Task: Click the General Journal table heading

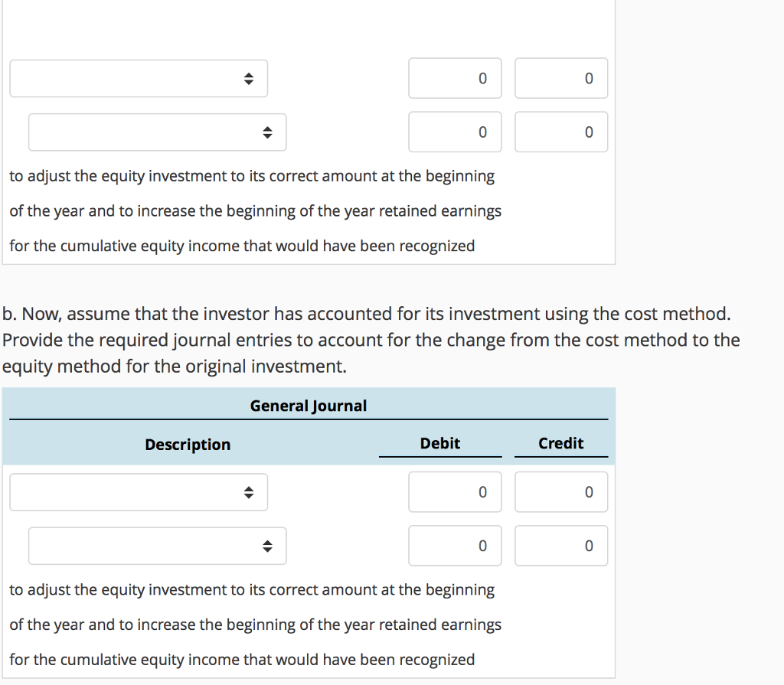Action: click(309, 406)
